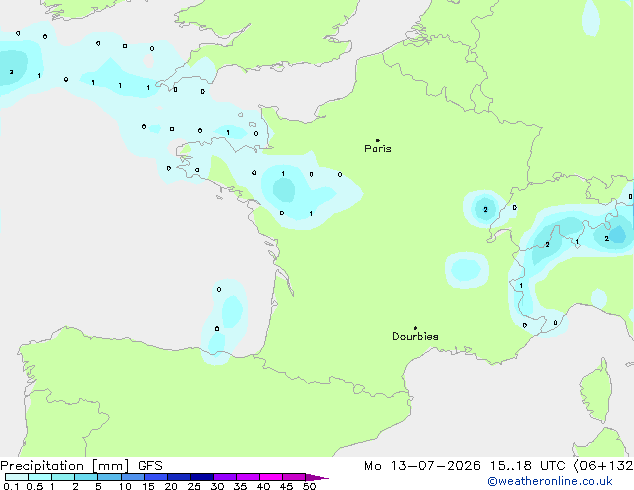Click the arrow tip beyond 50 mm
This screenshot has height=490, width=634.
pos(317,477)
